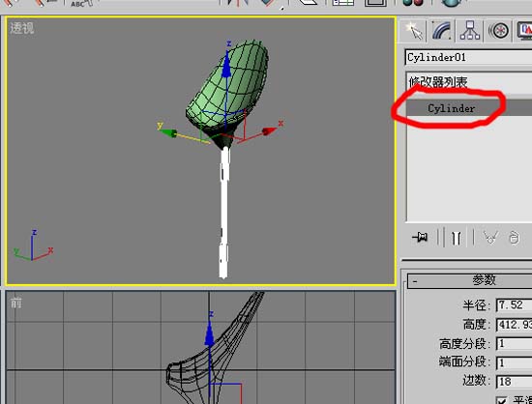Viewport: 532px width, 404px height.
Task: Click Remove Modifier trash can icon
Action: [514, 238]
